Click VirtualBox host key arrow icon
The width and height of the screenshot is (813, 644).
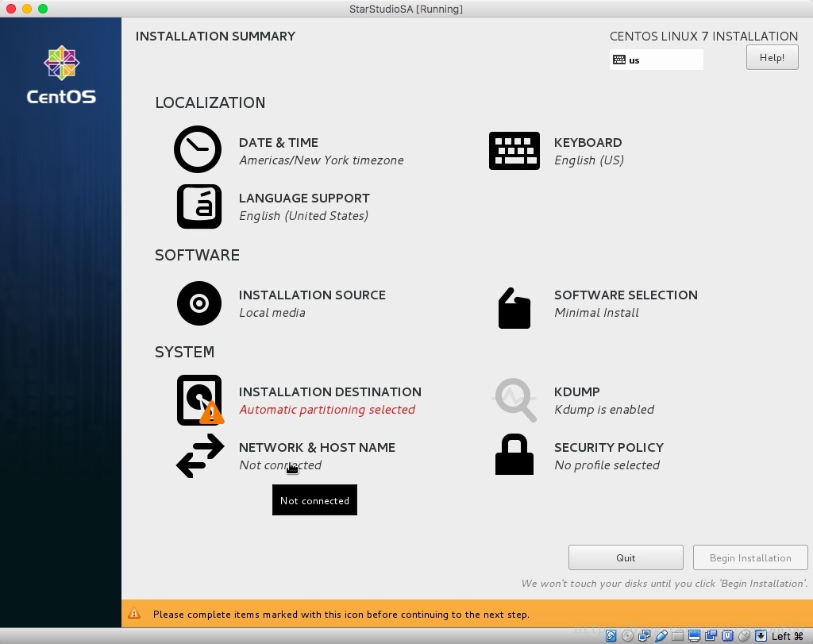[x=761, y=636]
